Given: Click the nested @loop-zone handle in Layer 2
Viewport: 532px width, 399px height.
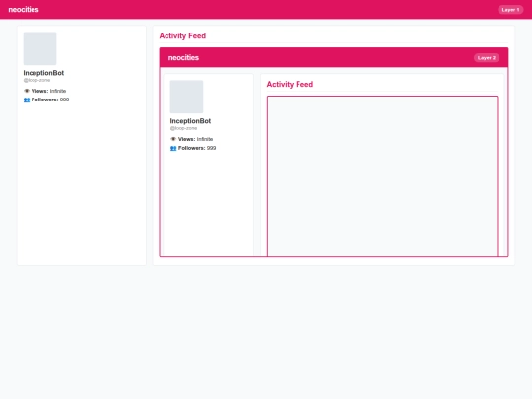Looking at the screenshot, I should click(183, 128).
